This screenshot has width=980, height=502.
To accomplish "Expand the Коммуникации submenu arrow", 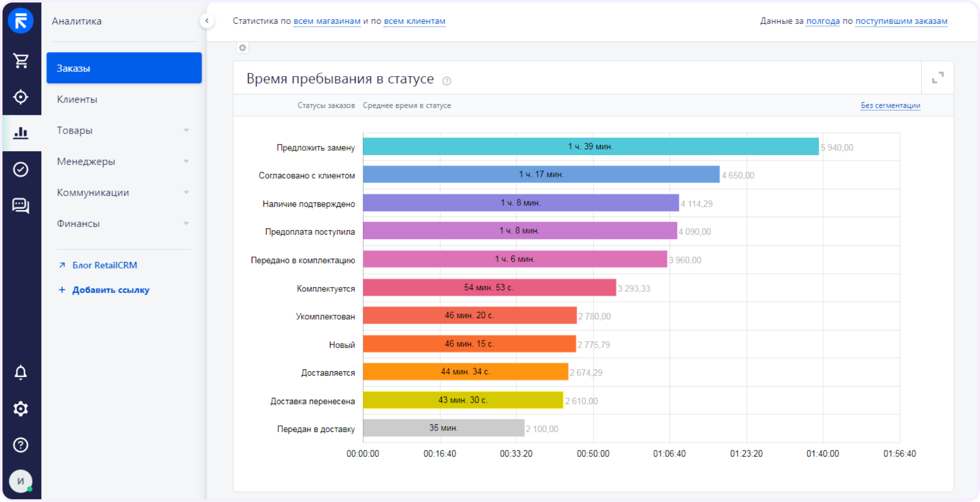I will [186, 192].
